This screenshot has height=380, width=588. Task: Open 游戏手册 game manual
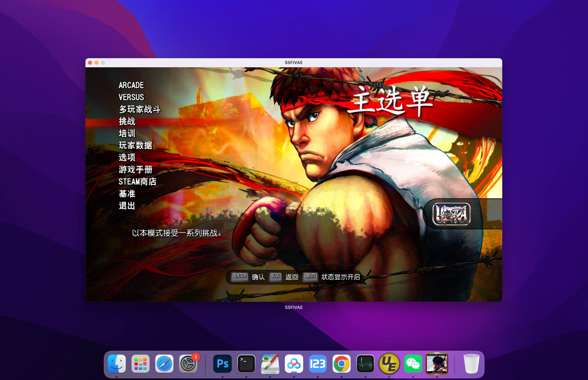click(x=136, y=170)
